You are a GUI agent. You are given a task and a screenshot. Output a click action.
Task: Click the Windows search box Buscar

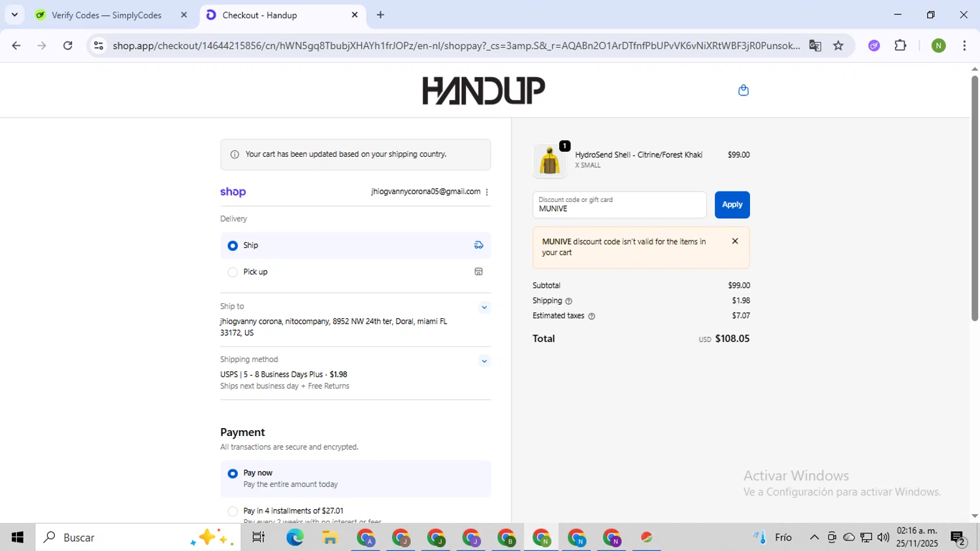138,537
